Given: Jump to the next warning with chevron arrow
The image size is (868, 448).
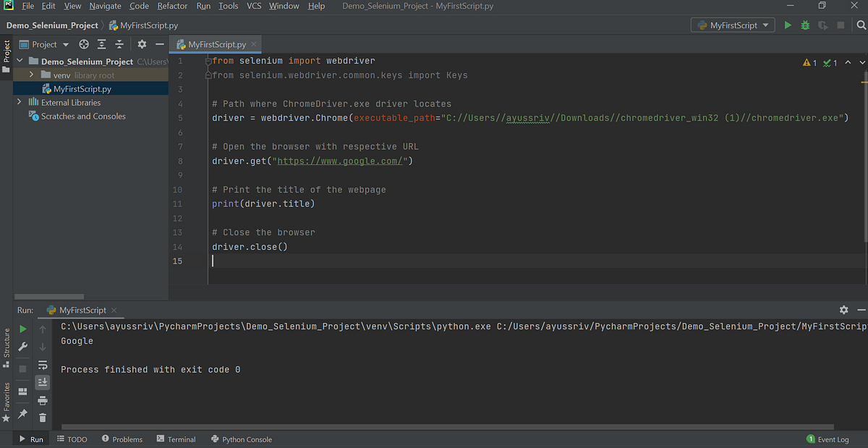Looking at the screenshot, I should click(x=862, y=62).
